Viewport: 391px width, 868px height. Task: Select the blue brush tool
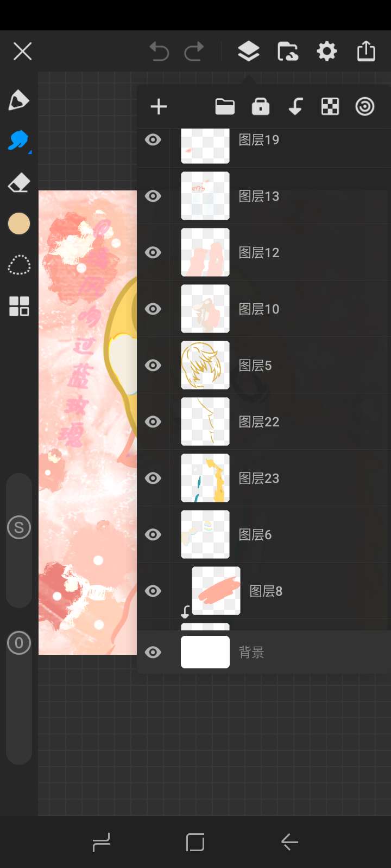(x=19, y=141)
